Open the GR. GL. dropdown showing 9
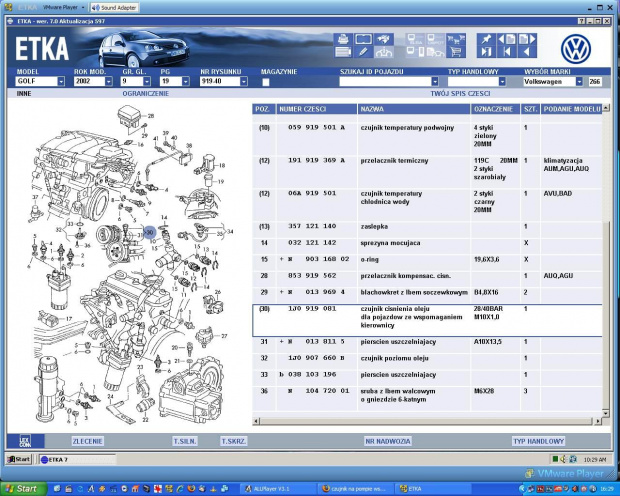Viewport: 620px width, 496px height. tap(147, 81)
